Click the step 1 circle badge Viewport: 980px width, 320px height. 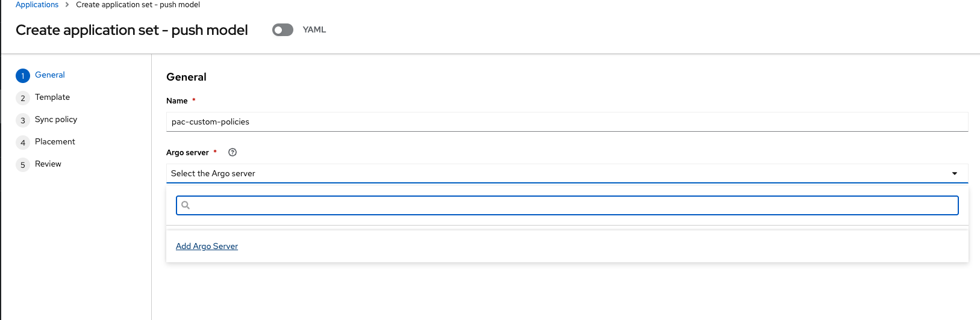[23, 76]
